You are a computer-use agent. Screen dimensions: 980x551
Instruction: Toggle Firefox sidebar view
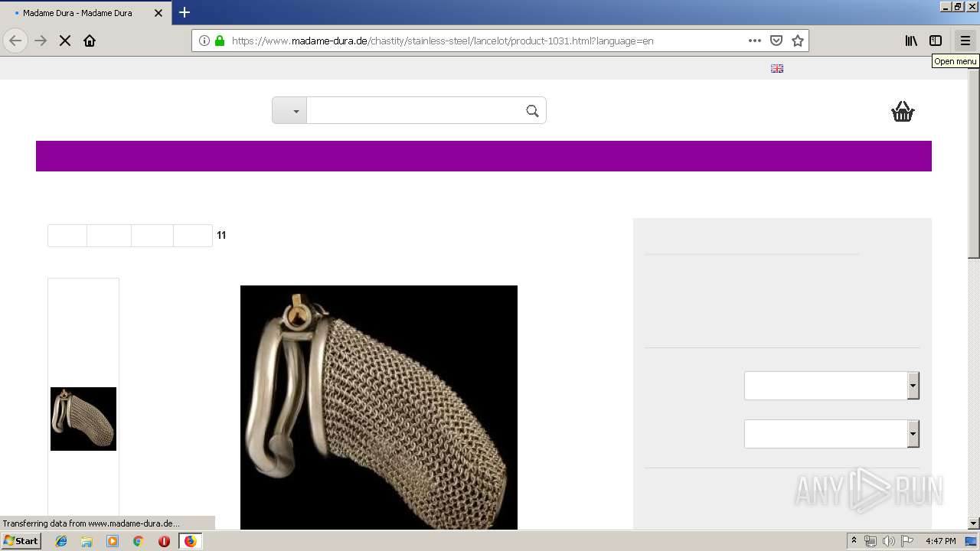pos(936,41)
